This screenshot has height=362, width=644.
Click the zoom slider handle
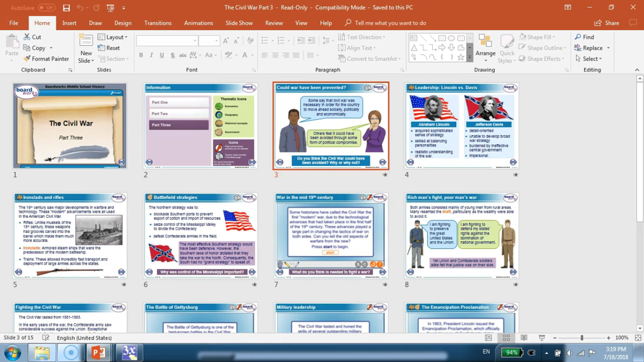pos(582,338)
